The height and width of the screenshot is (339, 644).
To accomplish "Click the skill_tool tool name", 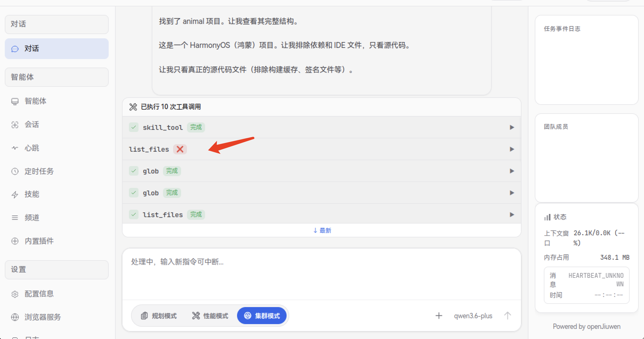I will click(x=163, y=128).
